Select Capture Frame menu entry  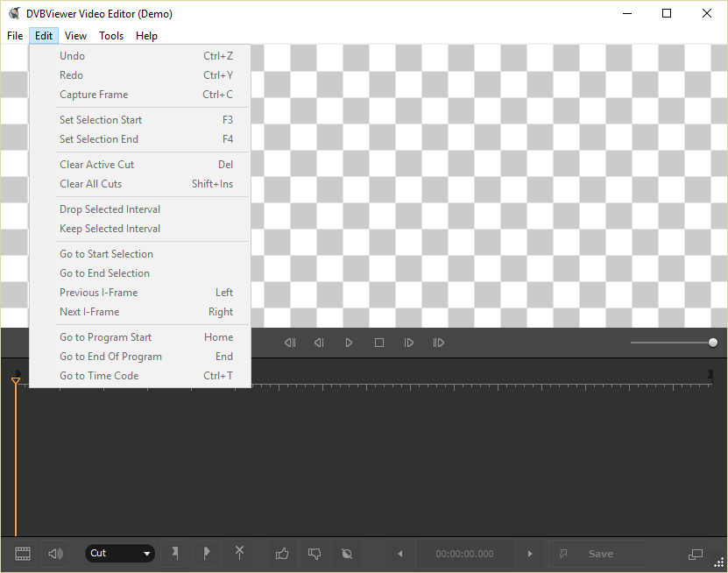pos(140,95)
